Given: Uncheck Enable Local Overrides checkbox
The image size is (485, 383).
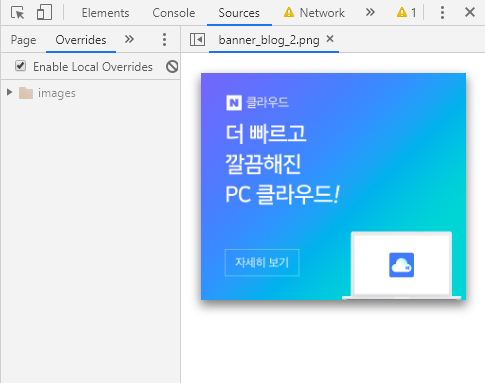Looking at the screenshot, I should pos(20,66).
